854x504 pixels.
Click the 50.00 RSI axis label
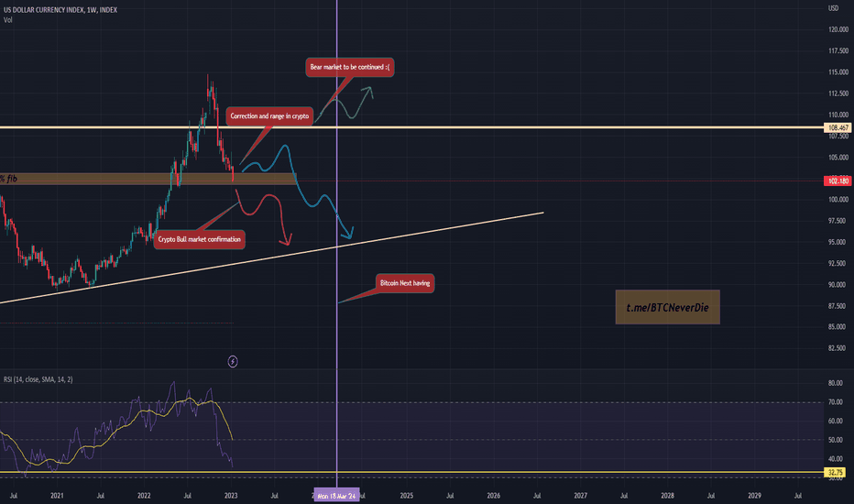pyautogui.click(x=836, y=440)
